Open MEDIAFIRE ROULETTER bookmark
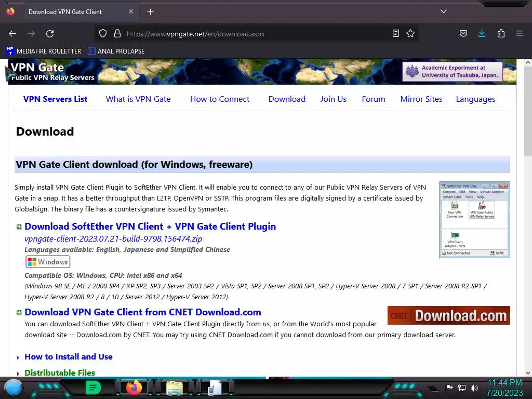532x399 pixels. (x=44, y=51)
